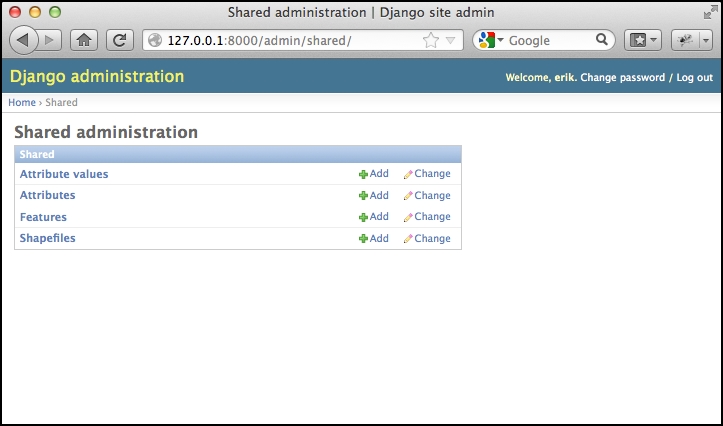723x426 pixels.
Task: Click the Change password link
Action: pos(622,77)
